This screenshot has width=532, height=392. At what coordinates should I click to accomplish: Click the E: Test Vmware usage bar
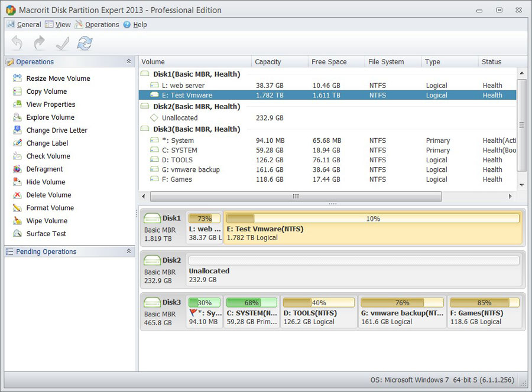(372, 218)
